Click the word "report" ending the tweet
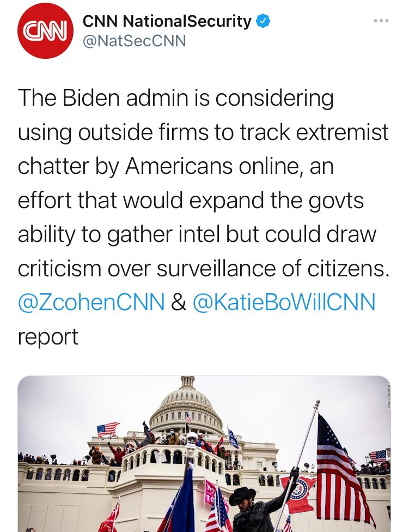 point(48,336)
